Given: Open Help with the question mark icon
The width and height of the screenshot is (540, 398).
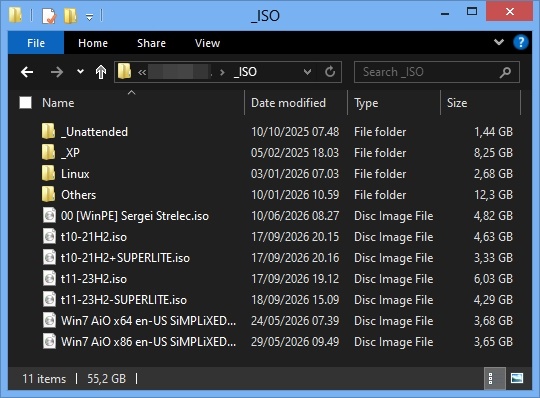Looking at the screenshot, I should 520,43.
